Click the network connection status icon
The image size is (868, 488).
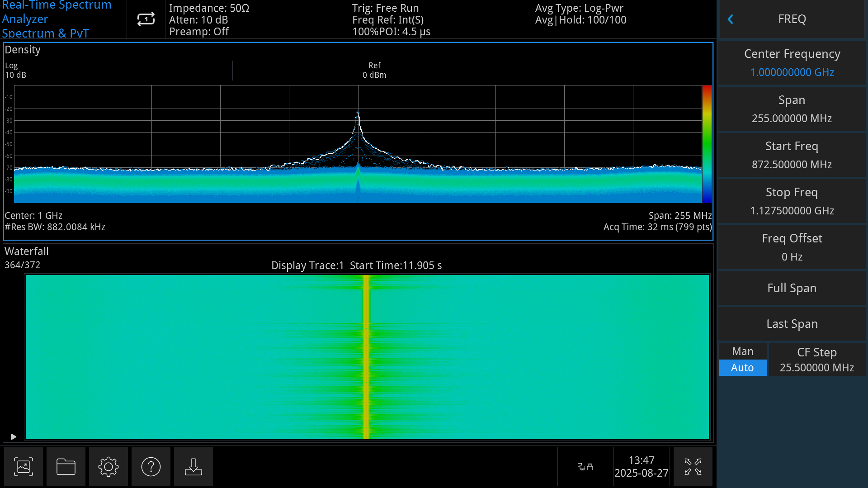point(585,466)
